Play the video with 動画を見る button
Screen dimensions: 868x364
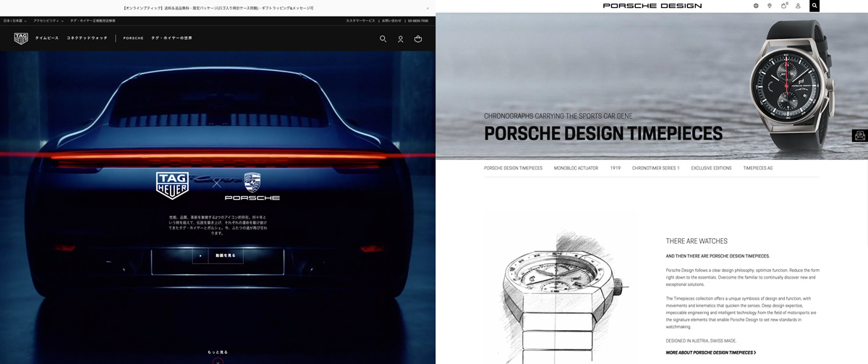tap(218, 255)
